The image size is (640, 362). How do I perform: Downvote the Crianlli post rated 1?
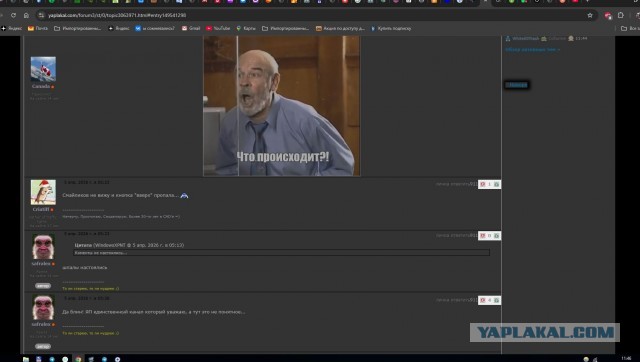coord(482,184)
